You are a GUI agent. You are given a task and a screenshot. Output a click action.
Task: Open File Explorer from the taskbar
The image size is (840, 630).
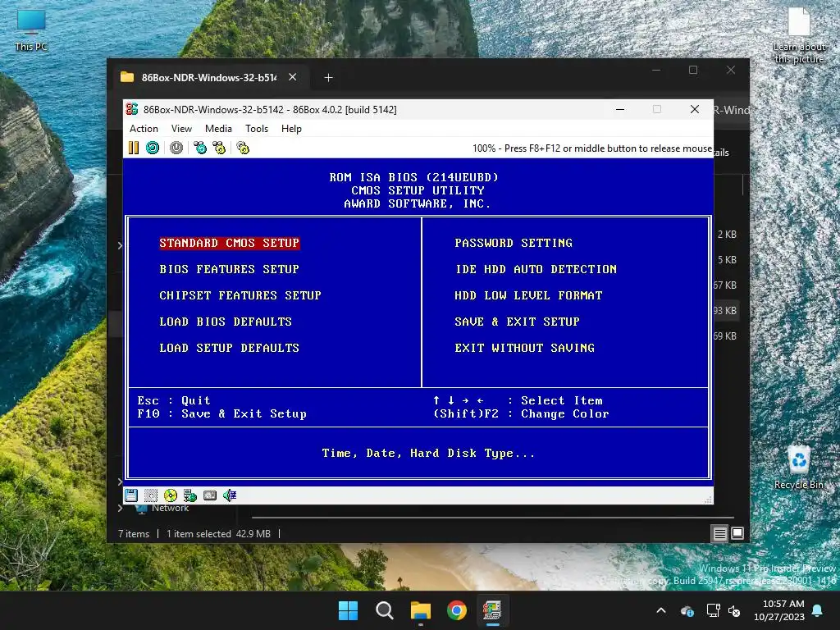421,610
